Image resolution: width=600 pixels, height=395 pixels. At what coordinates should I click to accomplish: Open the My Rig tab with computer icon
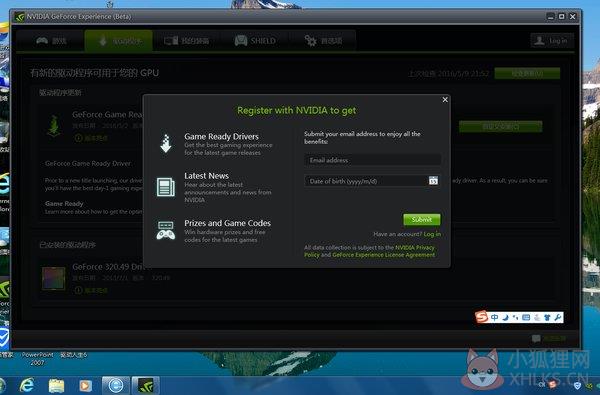click(186, 41)
